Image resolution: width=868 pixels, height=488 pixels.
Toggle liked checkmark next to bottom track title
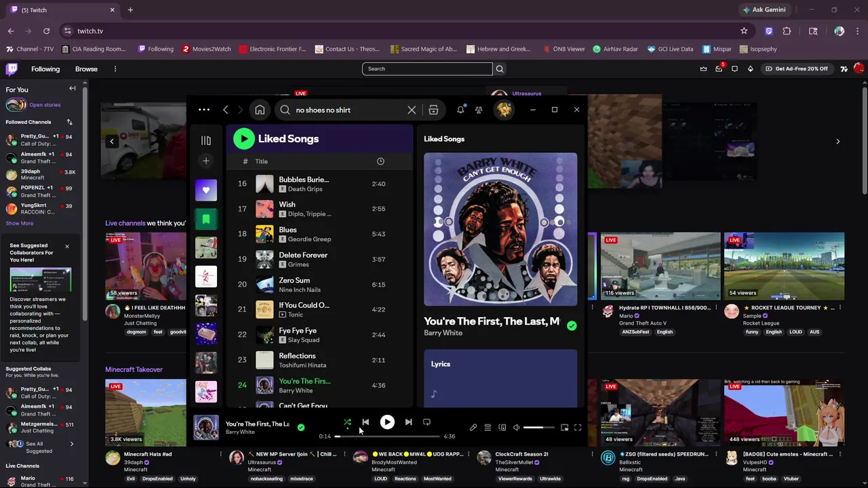[x=301, y=428]
